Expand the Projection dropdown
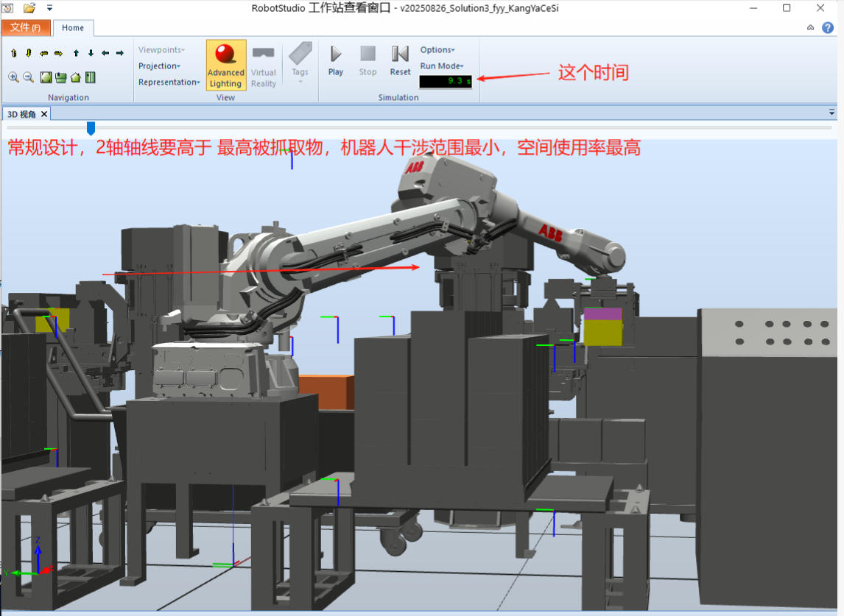This screenshot has width=844, height=616. pos(160,66)
